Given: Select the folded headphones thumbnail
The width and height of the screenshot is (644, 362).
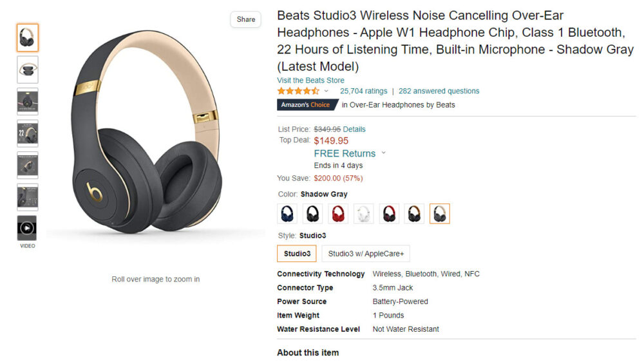Looking at the screenshot, I should 28,70.
